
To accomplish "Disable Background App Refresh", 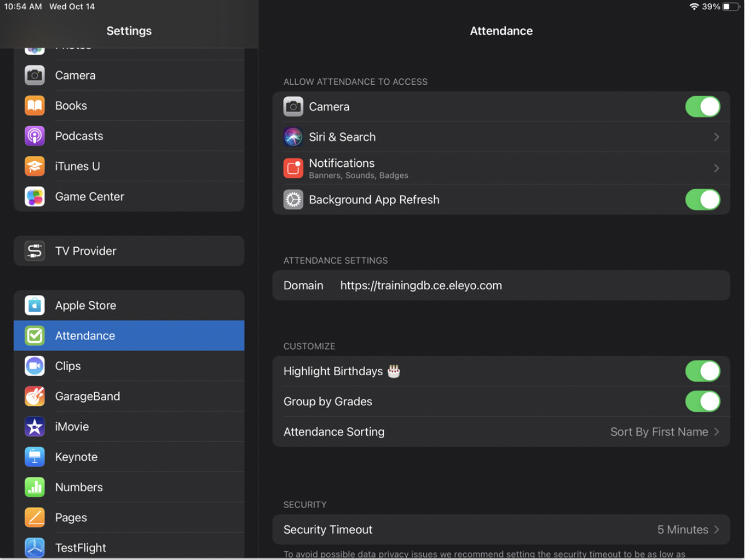I will coord(702,199).
